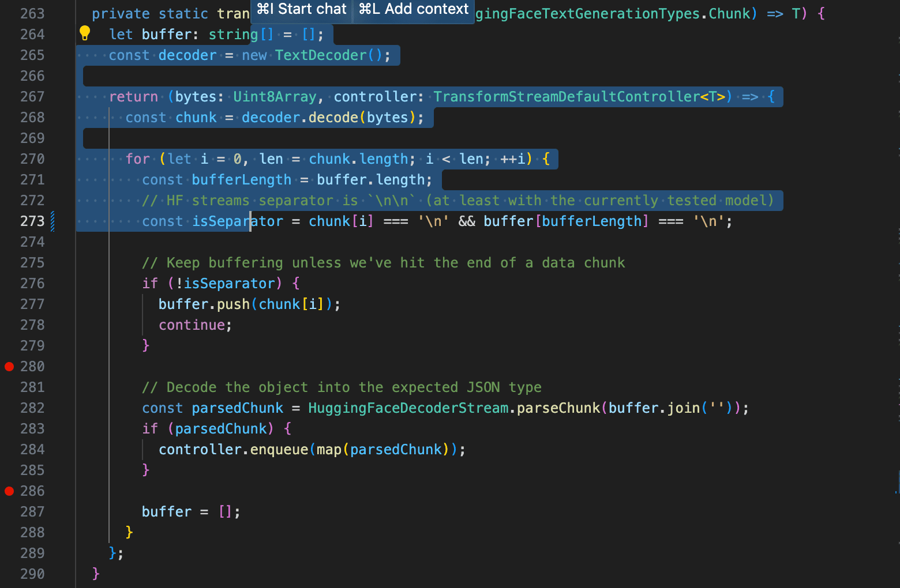The image size is (900, 588).
Task: Click the Add context button
Action: tap(413, 9)
